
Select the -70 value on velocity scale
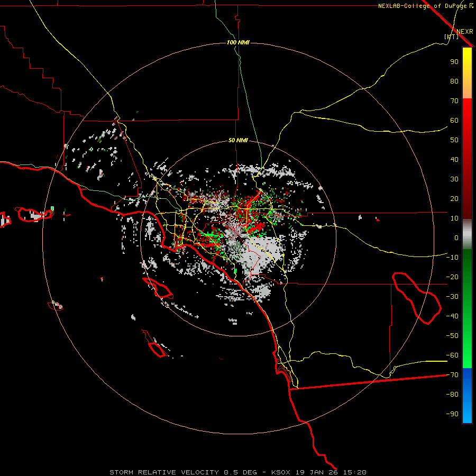pyautogui.click(x=452, y=375)
